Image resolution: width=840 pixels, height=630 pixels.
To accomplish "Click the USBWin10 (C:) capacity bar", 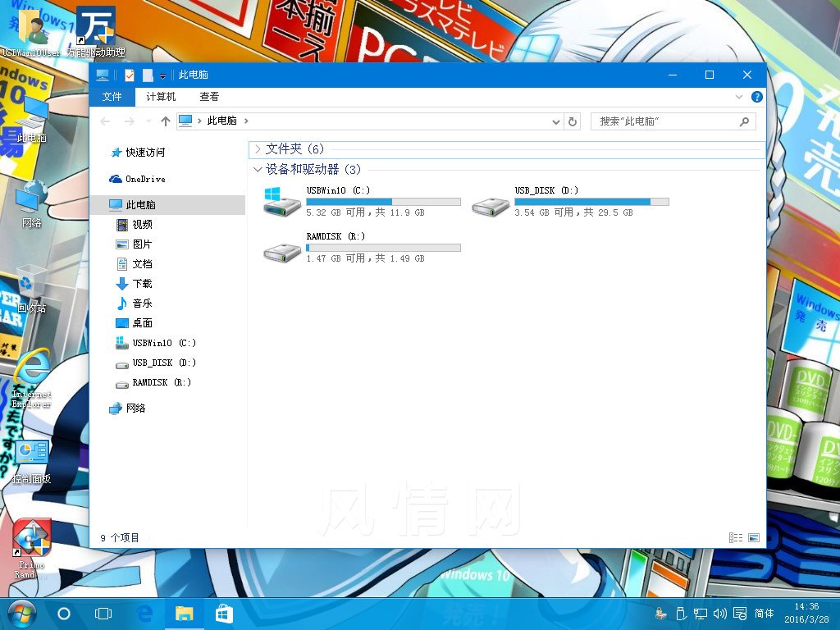I will coord(384,202).
